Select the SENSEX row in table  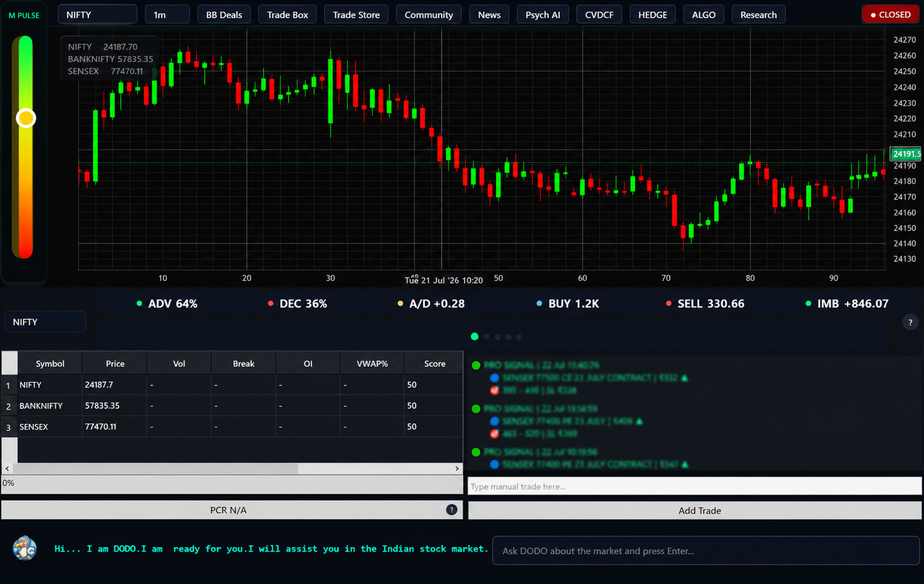(232, 427)
